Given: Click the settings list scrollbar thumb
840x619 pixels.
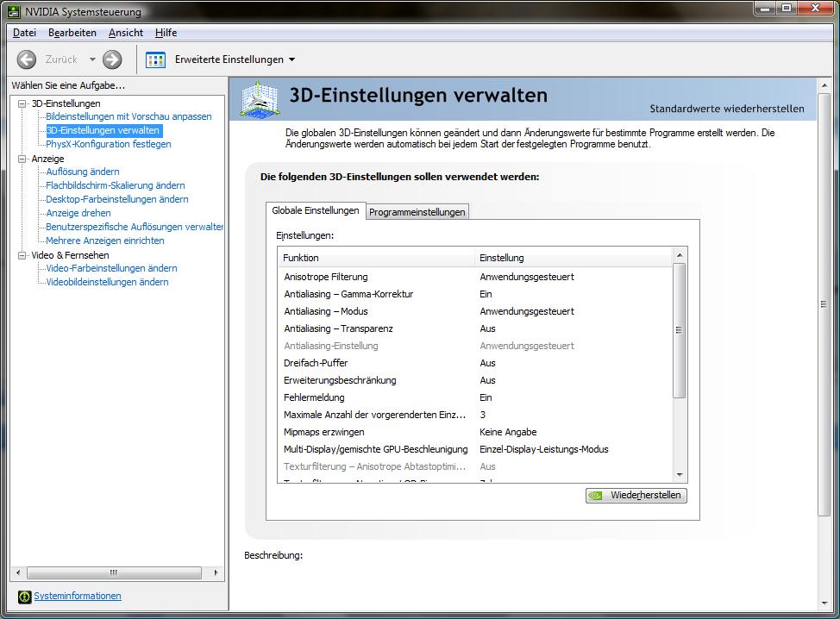Looking at the screenshot, I should (680, 330).
